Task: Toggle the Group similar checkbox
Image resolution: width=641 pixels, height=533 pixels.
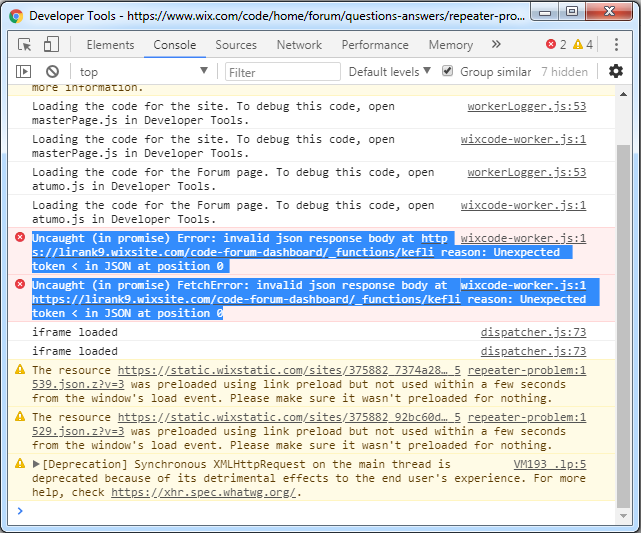Action: tap(448, 71)
